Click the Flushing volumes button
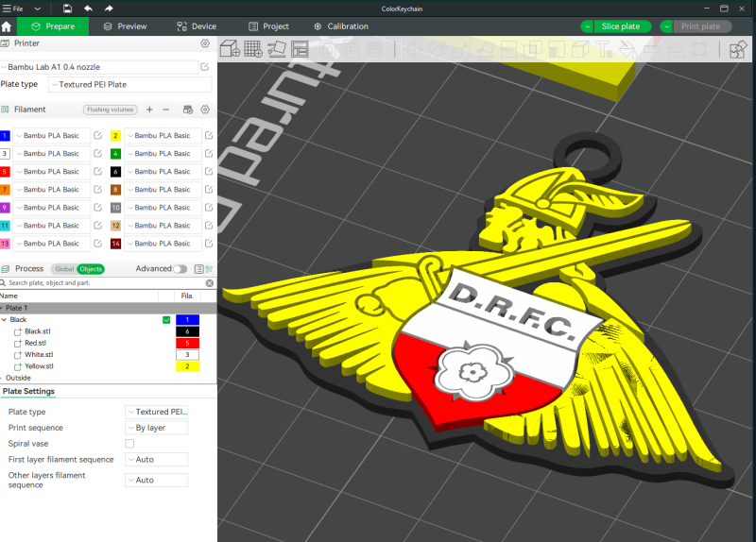The height and width of the screenshot is (542, 756). click(x=111, y=110)
